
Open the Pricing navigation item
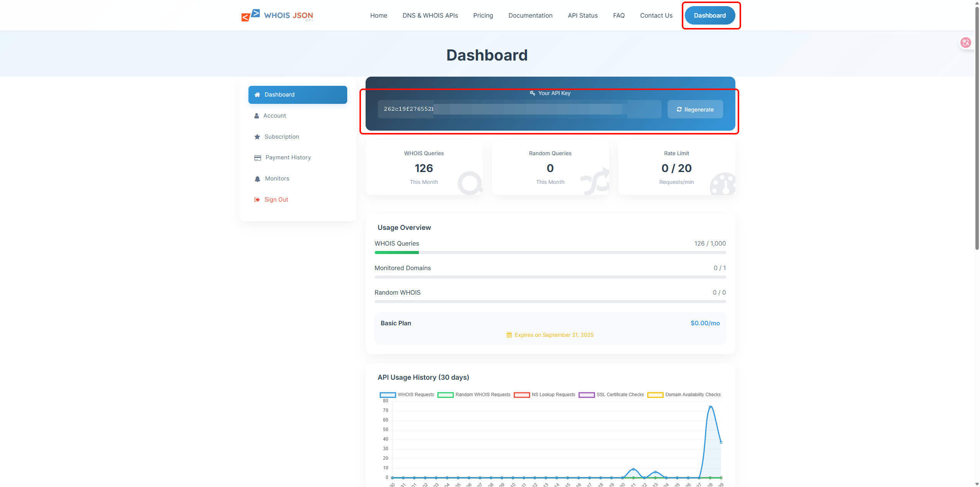click(x=483, y=15)
